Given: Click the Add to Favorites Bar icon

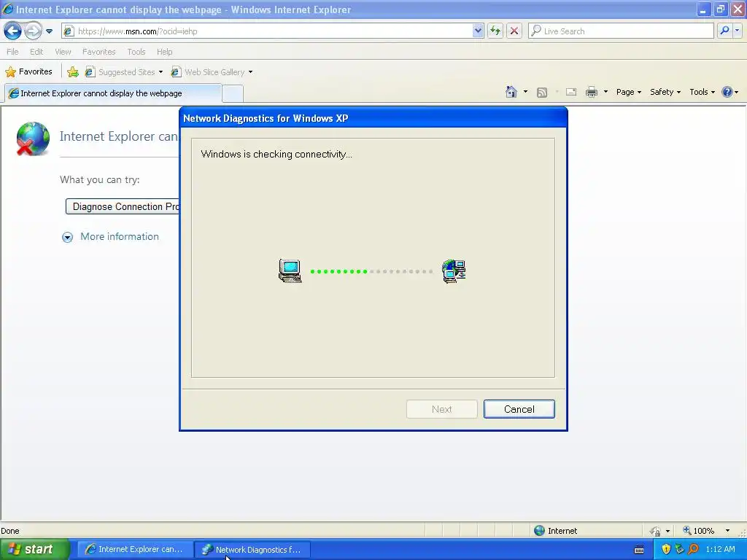Looking at the screenshot, I should (x=73, y=72).
